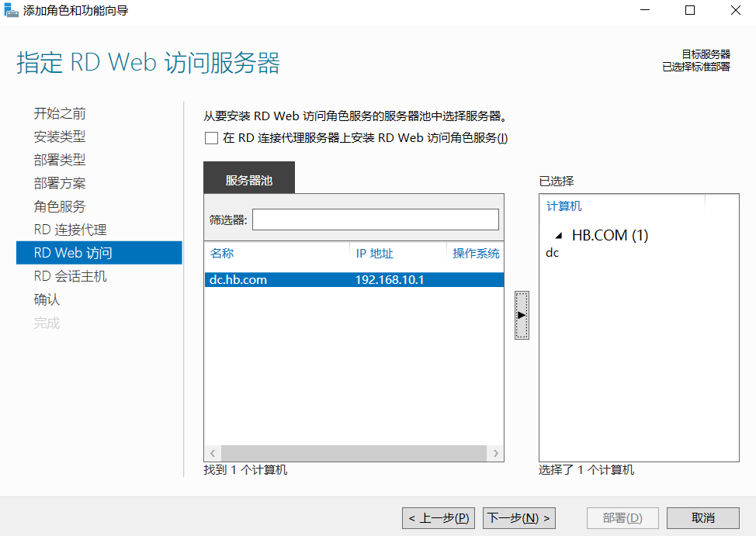Go to the 确认 wizard step
This screenshot has width=756, height=536.
point(47,299)
